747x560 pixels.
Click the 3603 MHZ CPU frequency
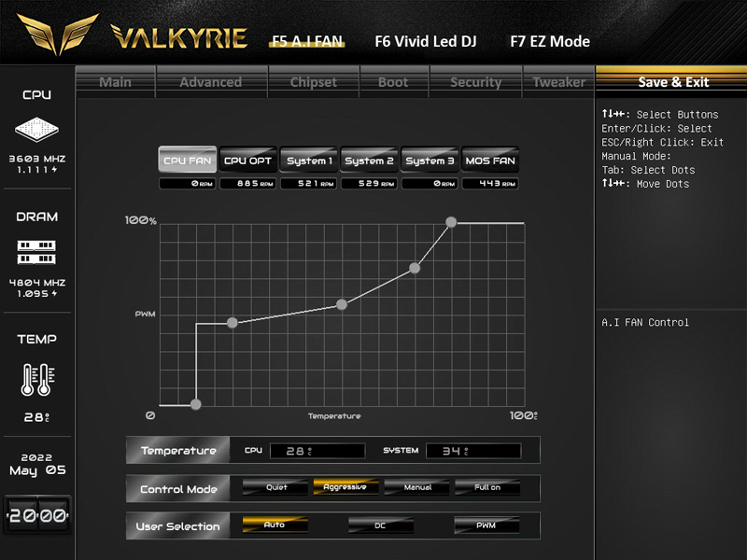(x=37, y=159)
